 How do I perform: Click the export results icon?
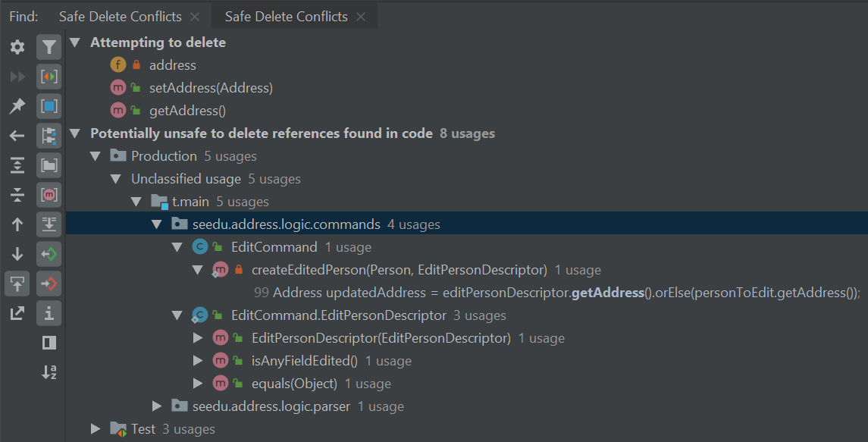tap(17, 313)
